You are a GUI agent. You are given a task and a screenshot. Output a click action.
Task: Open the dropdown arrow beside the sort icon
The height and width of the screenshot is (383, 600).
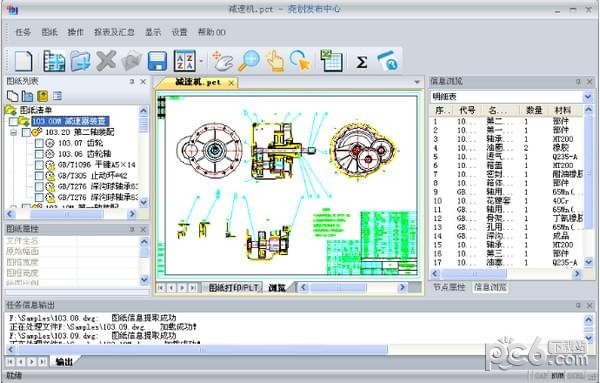(x=201, y=61)
